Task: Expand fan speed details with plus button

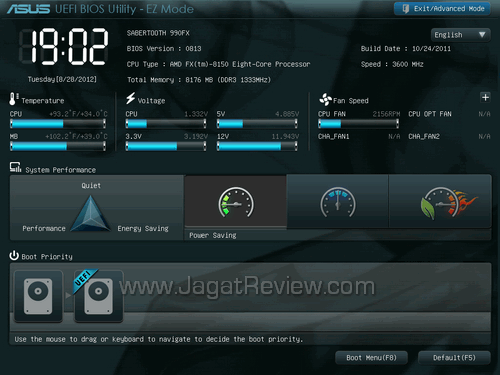Action: (x=485, y=97)
